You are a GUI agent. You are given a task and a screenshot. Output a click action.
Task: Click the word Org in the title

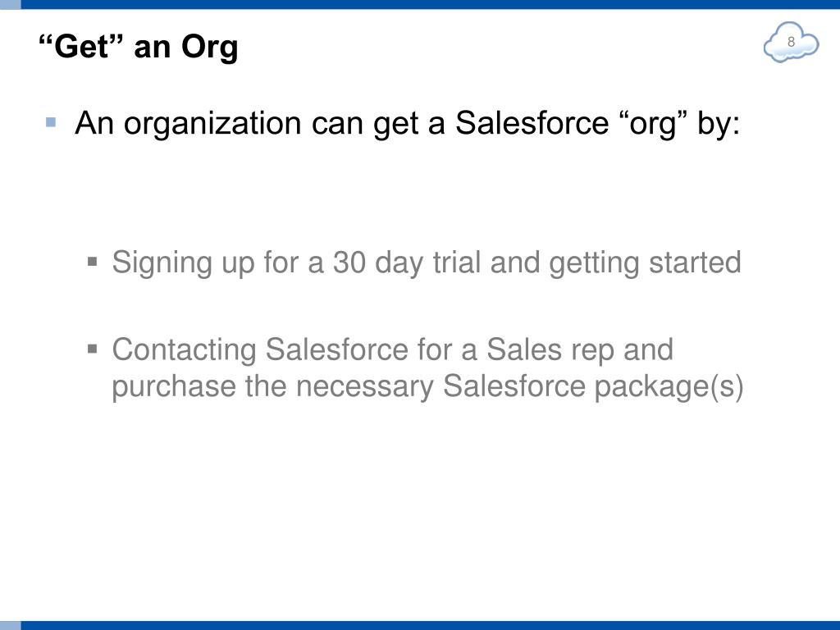click(x=210, y=48)
